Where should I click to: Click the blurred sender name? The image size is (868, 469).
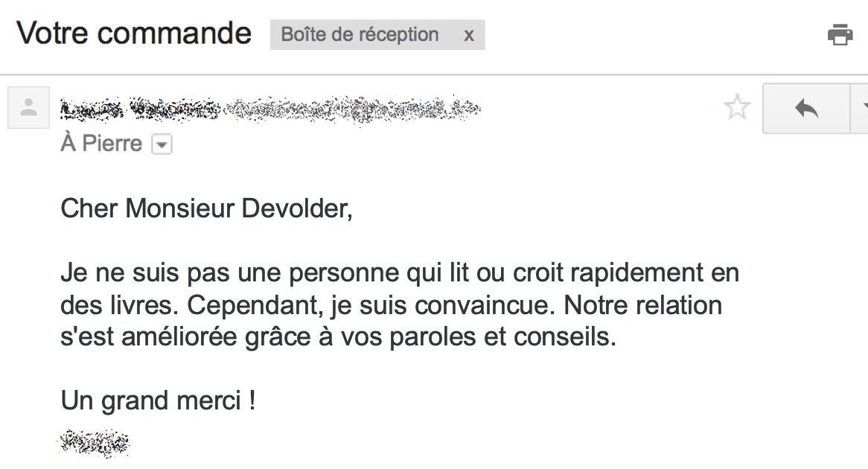click(x=140, y=109)
